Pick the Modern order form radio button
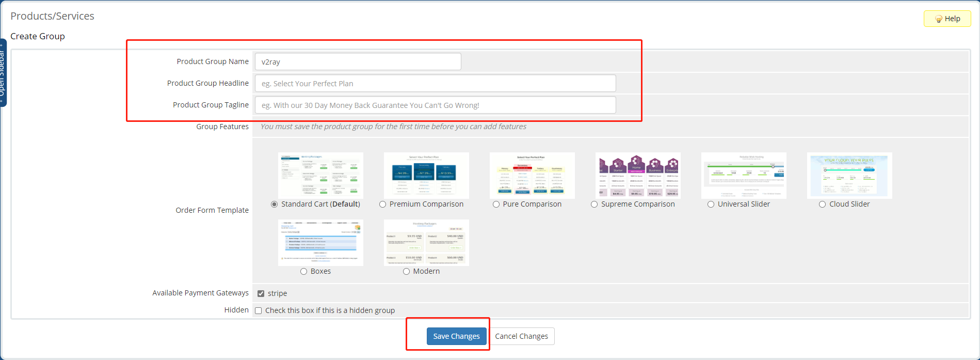Image resolution: width=980 pixels, height=360 pixels. click(x=407, y=272)
